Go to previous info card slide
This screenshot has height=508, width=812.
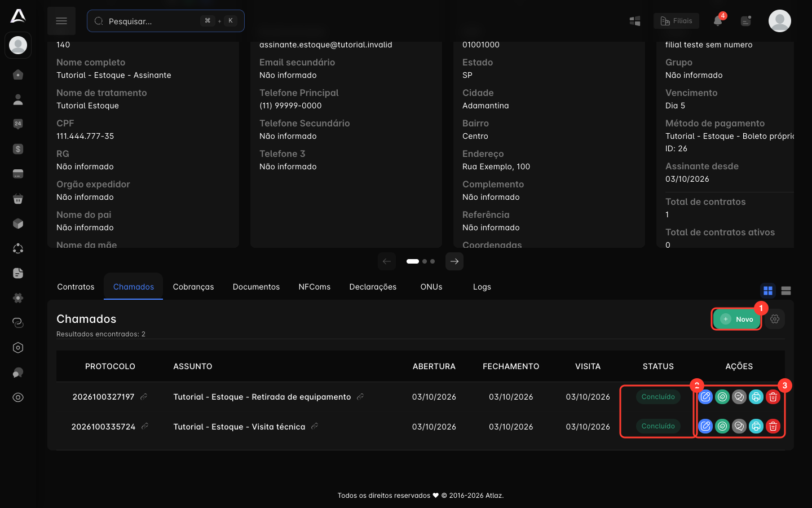coord(387,261)
